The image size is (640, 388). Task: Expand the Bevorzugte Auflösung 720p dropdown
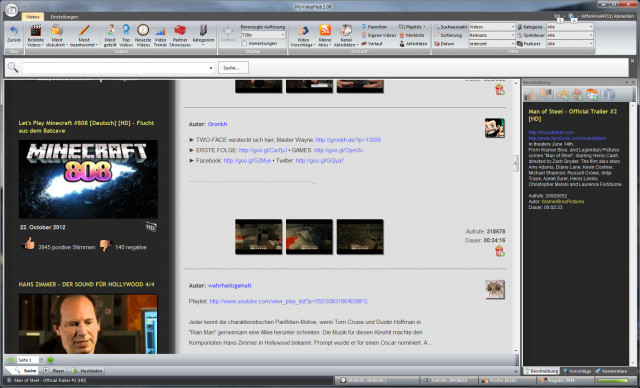pyautogui.click(x=263, y=35)
